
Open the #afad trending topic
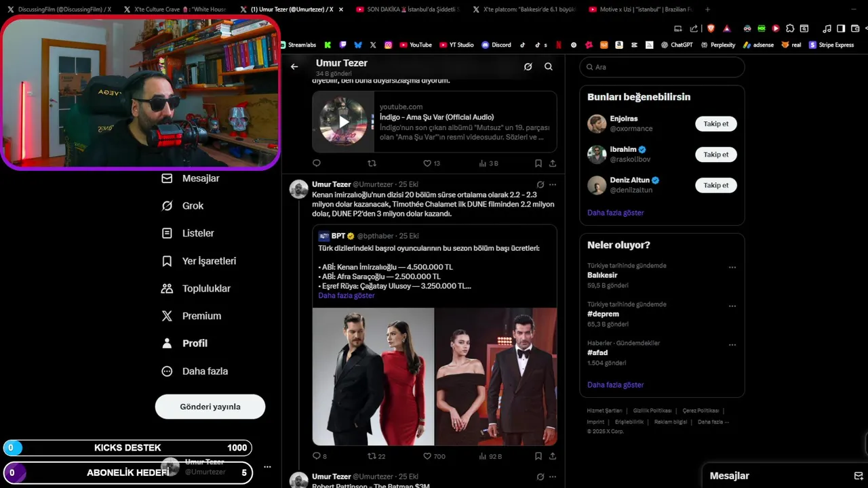597,353
